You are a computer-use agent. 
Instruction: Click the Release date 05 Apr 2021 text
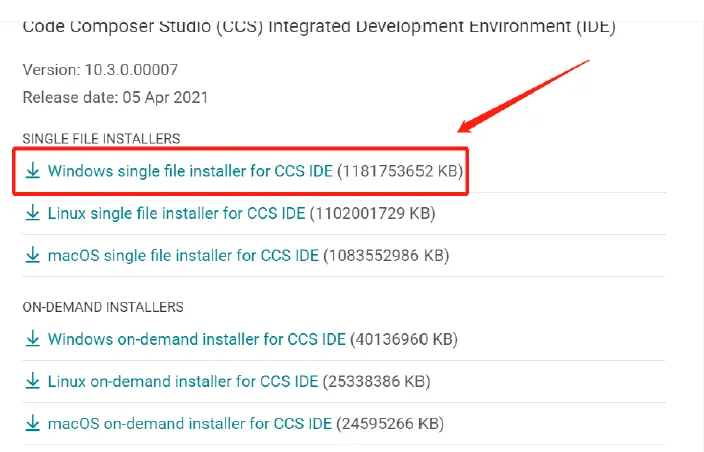(x=114, y=97)
